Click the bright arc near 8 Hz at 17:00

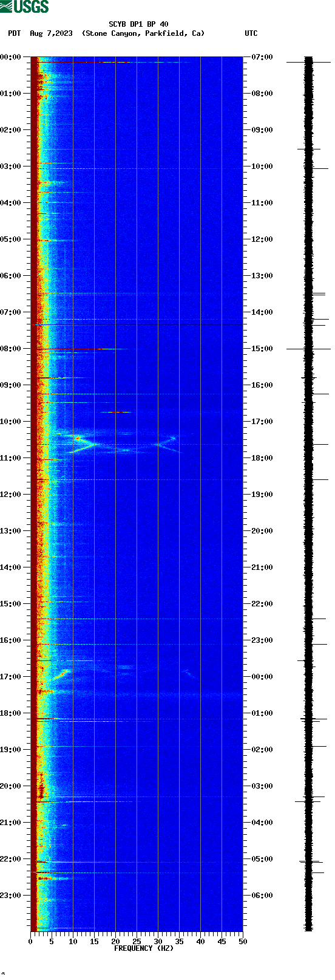[62, 674]
